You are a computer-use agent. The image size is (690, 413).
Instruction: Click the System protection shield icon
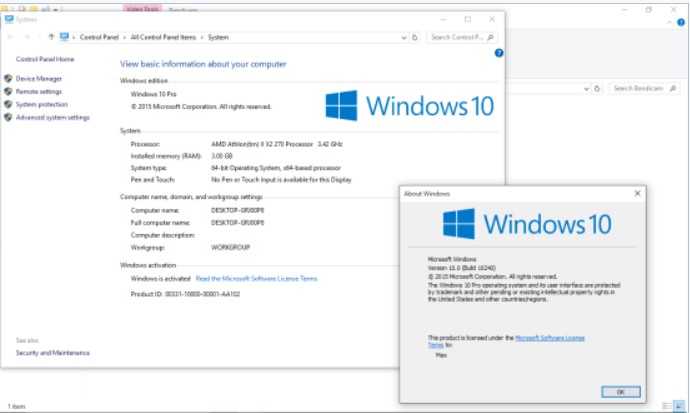(8, 104)
